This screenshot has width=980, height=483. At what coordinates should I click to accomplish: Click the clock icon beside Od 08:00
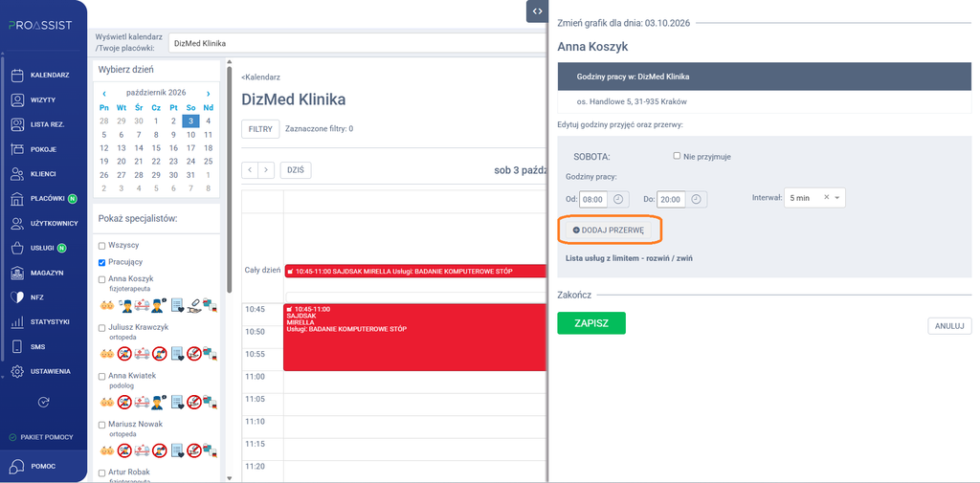coord(619,199)
